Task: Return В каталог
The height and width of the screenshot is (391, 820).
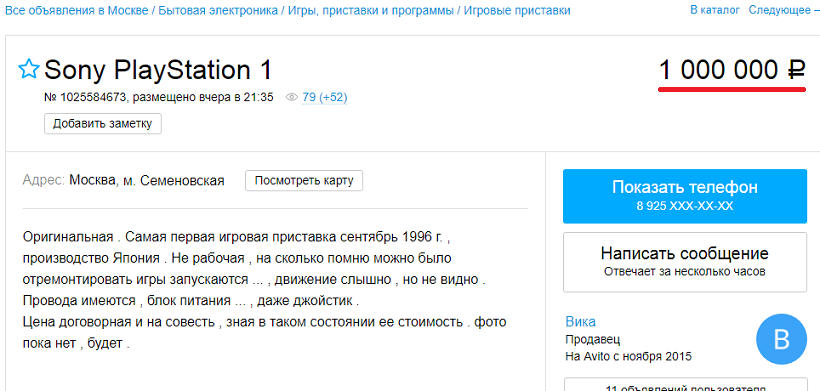Action: [715, 10]
